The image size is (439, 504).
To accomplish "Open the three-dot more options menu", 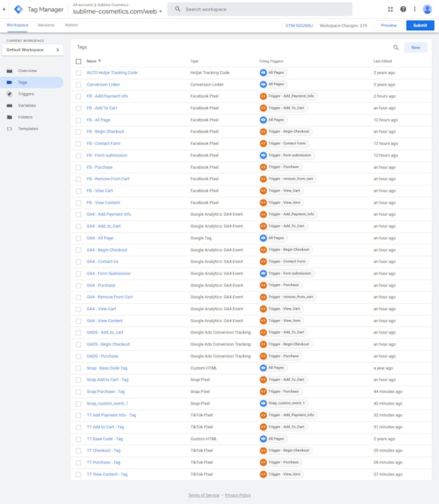I will 414,9.
